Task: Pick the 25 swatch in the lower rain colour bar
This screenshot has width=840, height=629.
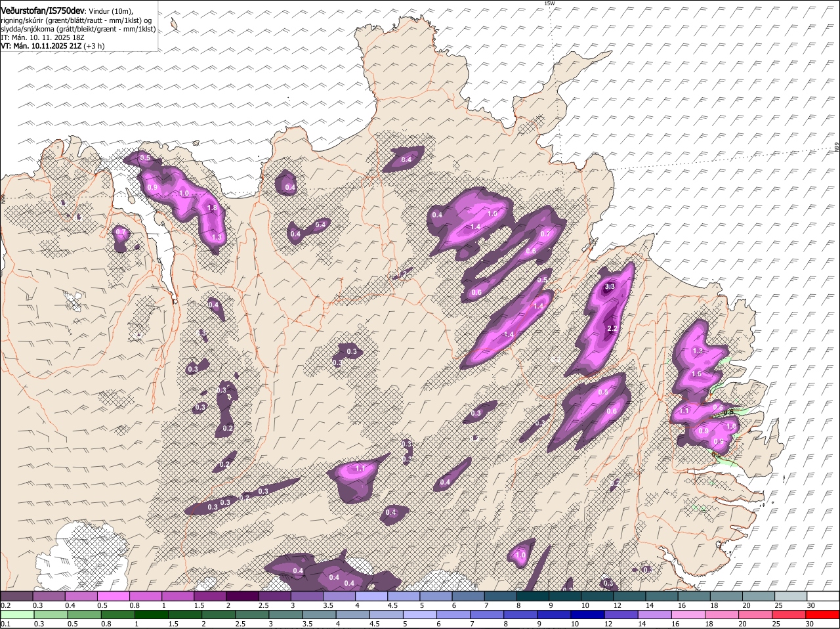Action: coord(789,615)
